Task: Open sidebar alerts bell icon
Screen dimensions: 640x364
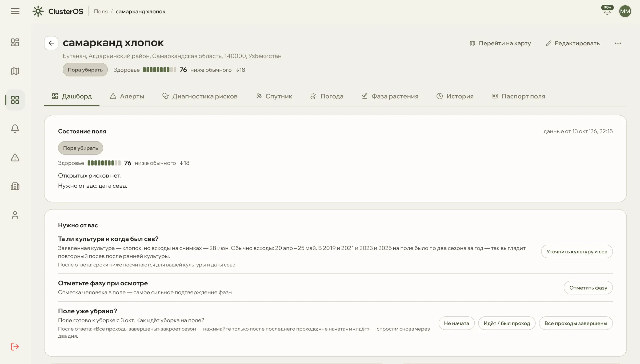Action: click(x=15, y=129)
